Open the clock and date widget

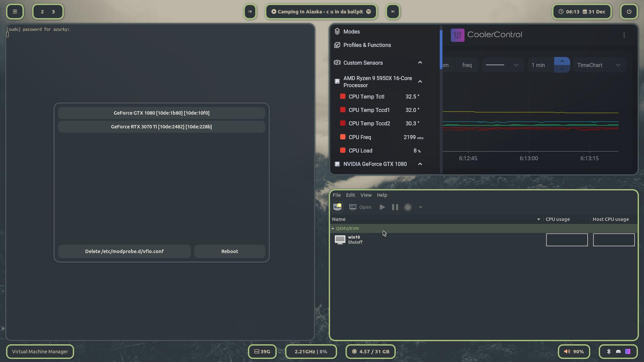click(582, 11)
